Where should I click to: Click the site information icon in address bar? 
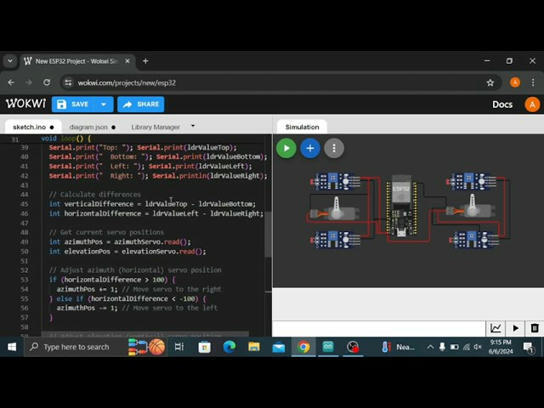tap(68, 83)
